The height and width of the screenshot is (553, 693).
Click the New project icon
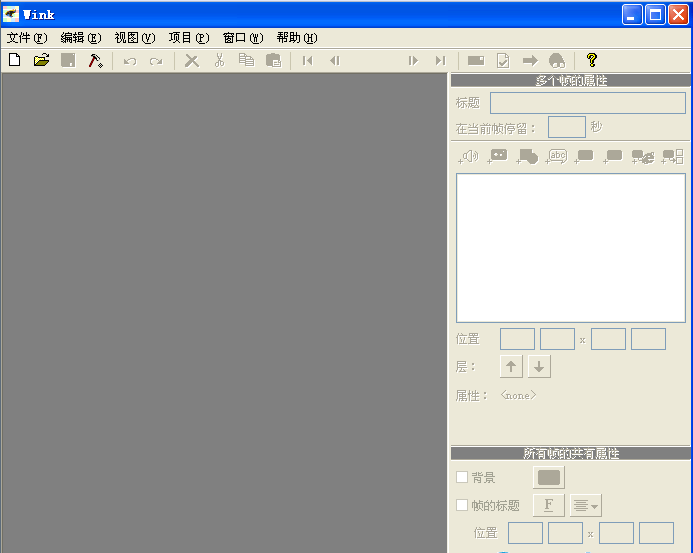(x=14, y=61)
